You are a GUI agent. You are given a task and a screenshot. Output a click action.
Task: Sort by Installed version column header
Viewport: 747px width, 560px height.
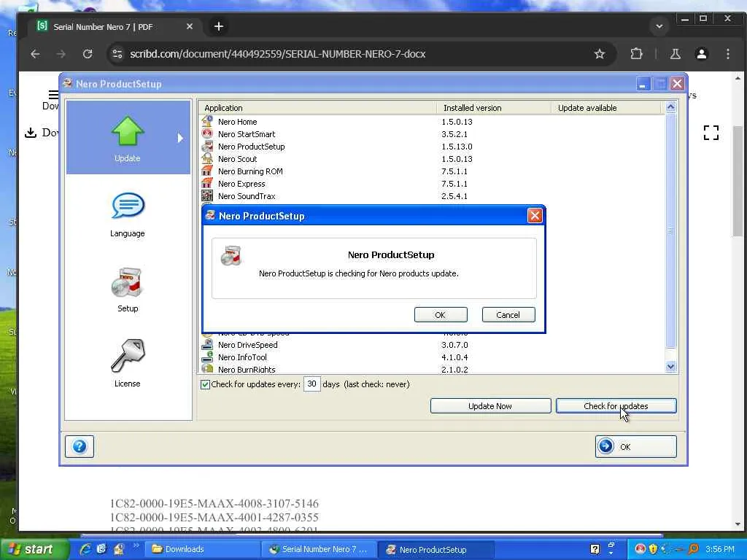[x=494, y=108]
